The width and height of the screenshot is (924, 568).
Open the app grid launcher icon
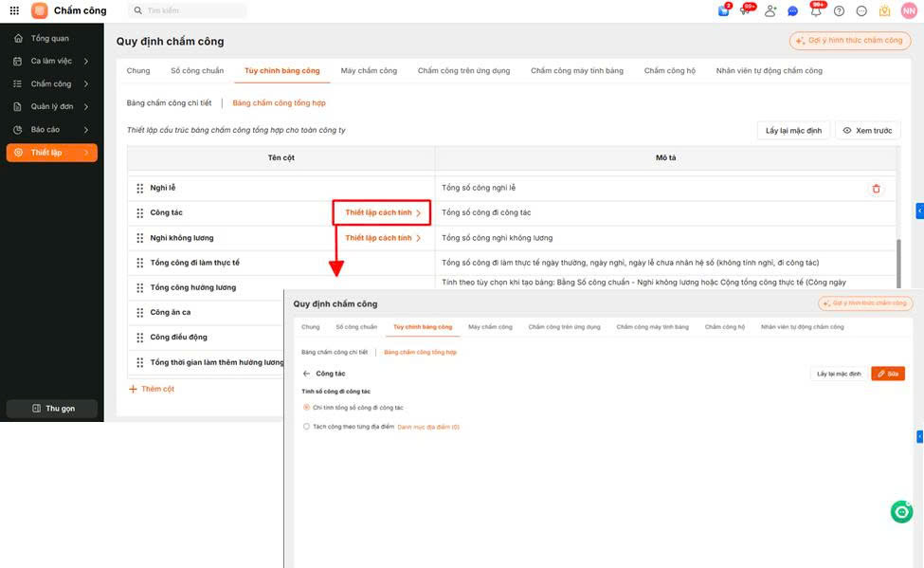coord(14,10)
